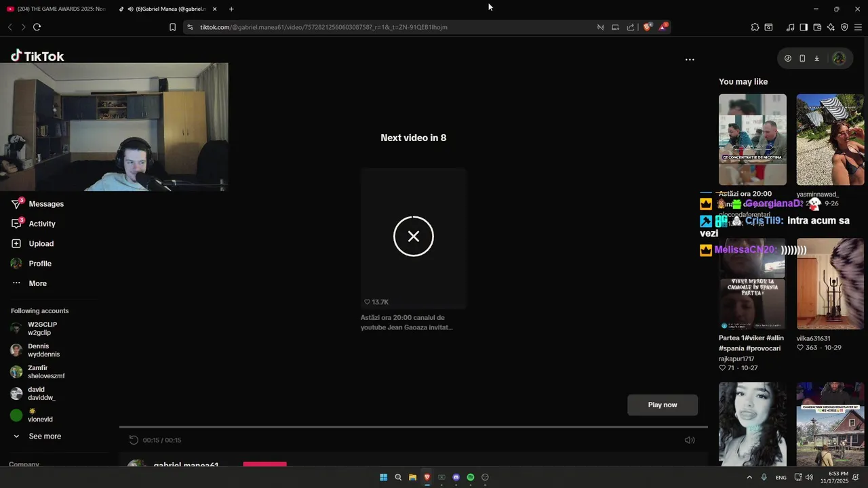Viewport: 868px width, 488px height.
Task: Open Dennis wyddennis account
Action: tap(35, 350)
